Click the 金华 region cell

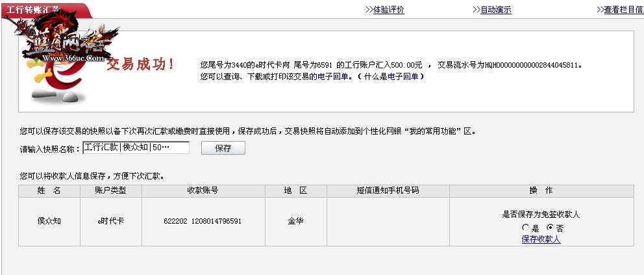295,221
